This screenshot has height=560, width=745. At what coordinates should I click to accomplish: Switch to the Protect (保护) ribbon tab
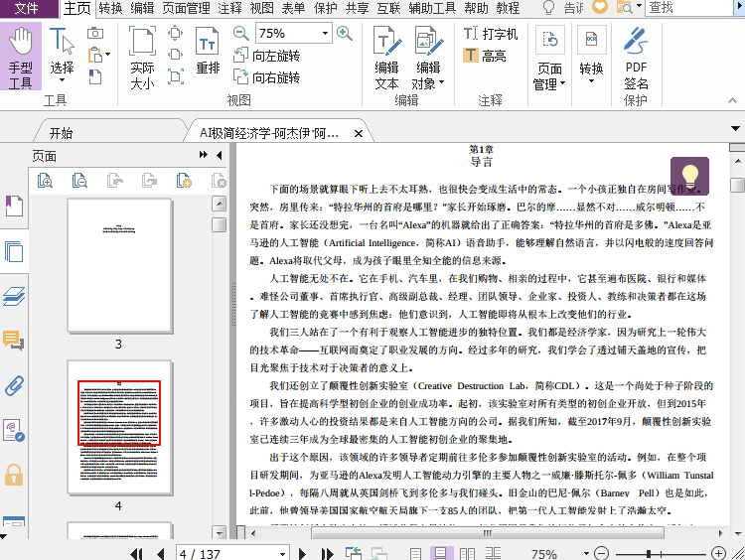click(x=325, y=8)
